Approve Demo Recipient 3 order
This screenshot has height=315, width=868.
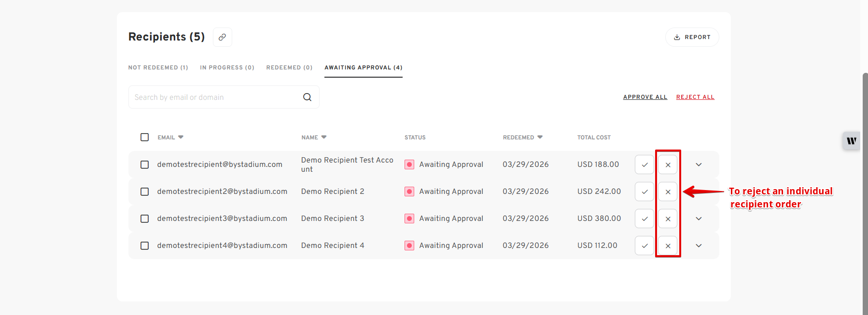[x=644, y=219]
